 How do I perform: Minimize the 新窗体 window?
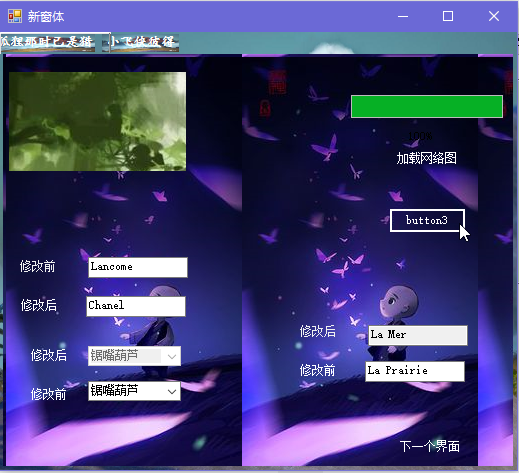click(x=403, y=16)
